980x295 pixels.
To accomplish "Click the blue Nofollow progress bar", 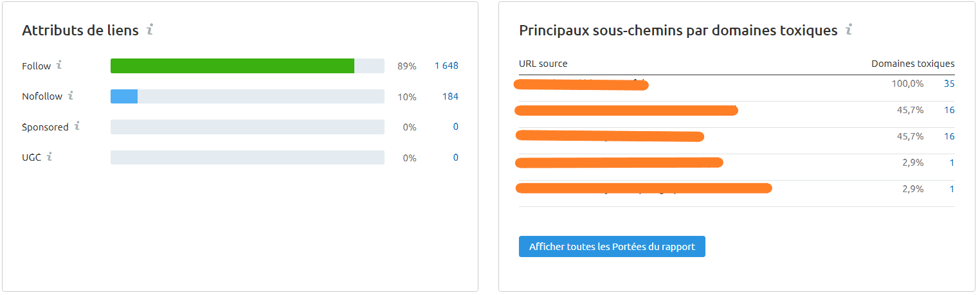I will [124, 97].
